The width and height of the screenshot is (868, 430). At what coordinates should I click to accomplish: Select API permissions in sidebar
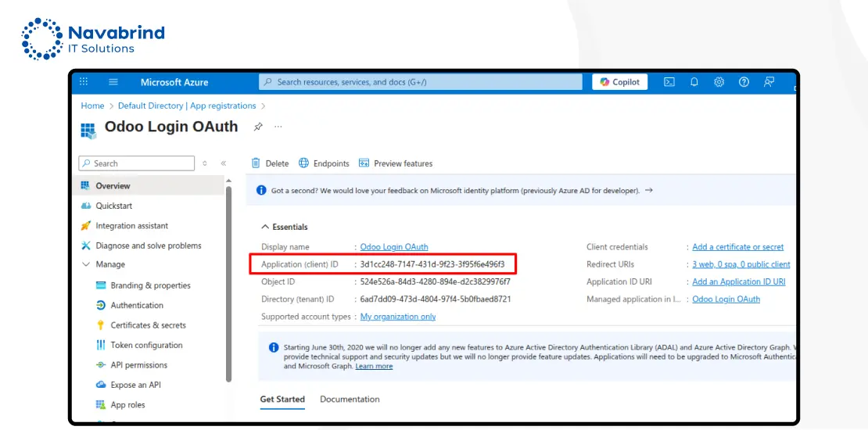[x=138, y=365]
